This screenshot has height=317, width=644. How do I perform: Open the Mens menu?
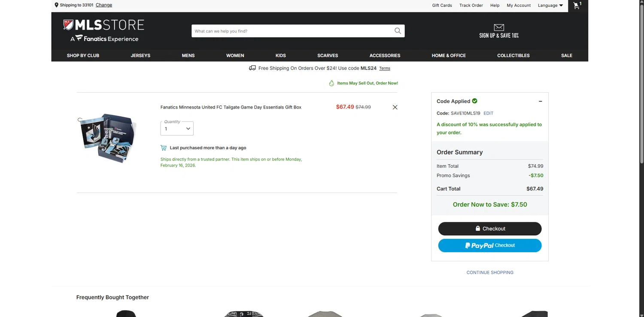tap(188, 55)
